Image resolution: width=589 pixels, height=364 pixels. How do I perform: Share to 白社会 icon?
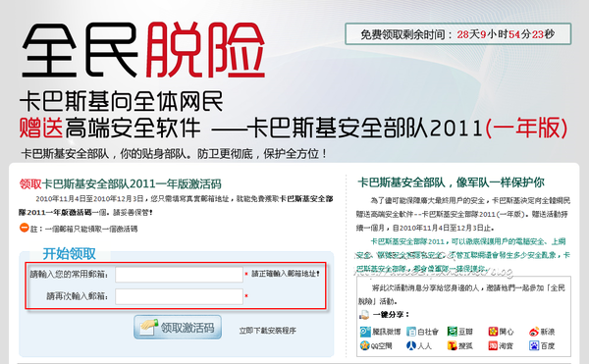click(411, 332)
